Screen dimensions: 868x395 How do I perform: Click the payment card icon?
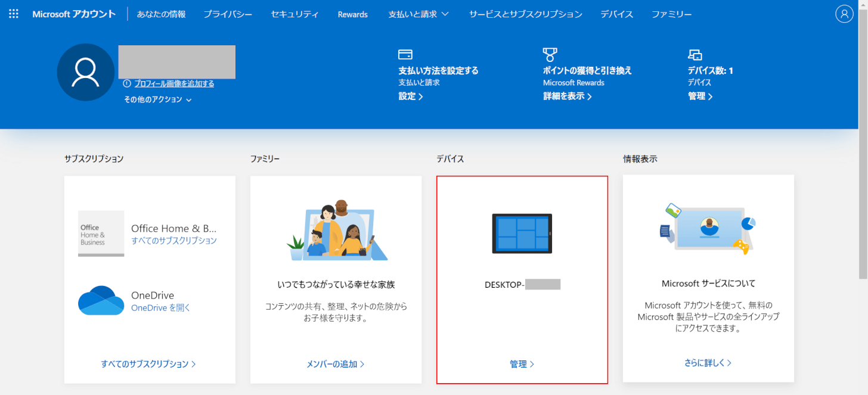click(x=405, y=55)
